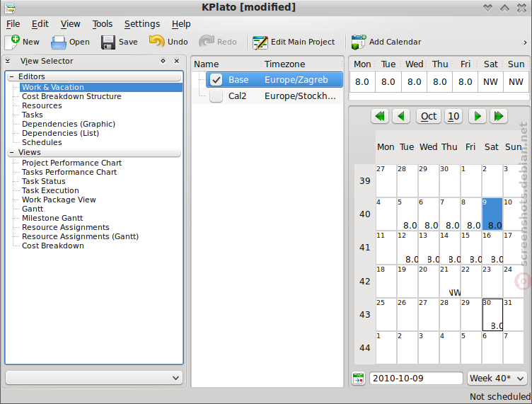Jump back one year with double-left arrow

click(x=380, y=116)
